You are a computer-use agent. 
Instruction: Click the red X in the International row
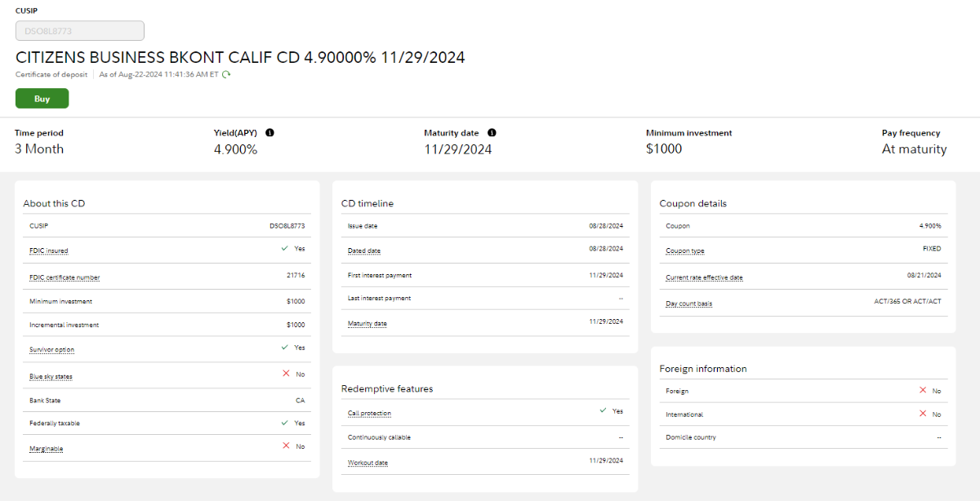click(923, 414)
